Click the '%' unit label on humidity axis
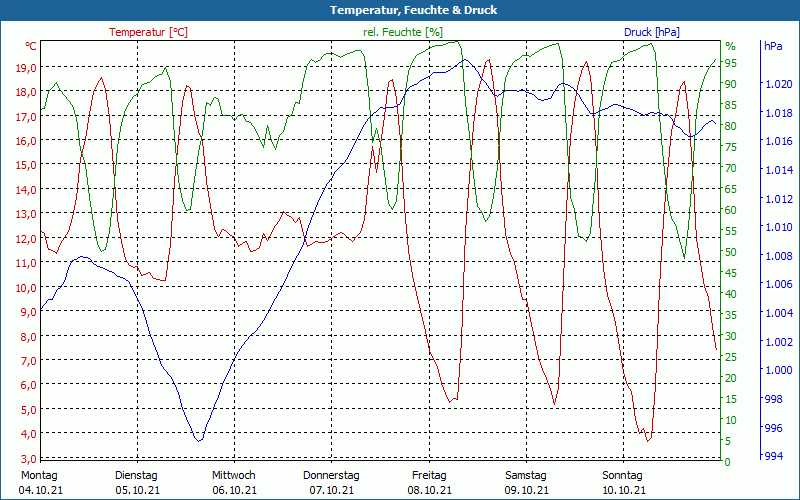 (x=731, y=46)
